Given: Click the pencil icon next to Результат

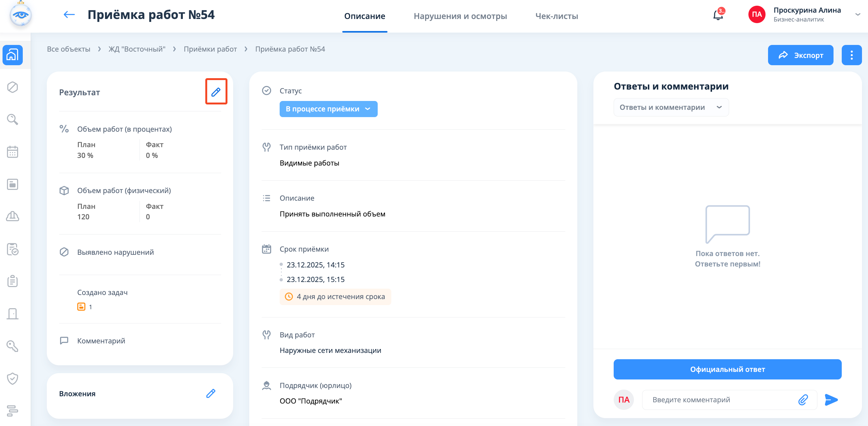Looking at the screenshot, I should [216, 92].
